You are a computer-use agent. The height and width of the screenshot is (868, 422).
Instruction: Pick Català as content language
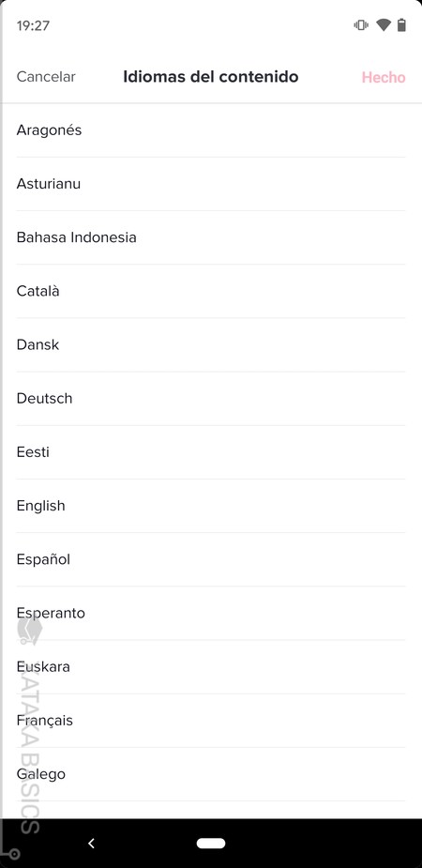(x=211, y=291)
